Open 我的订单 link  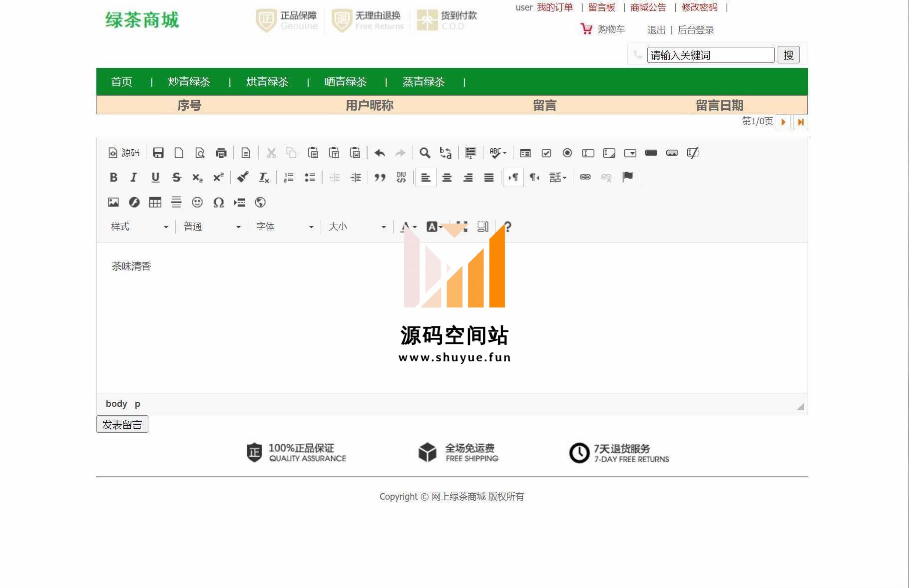coord(555,7)
